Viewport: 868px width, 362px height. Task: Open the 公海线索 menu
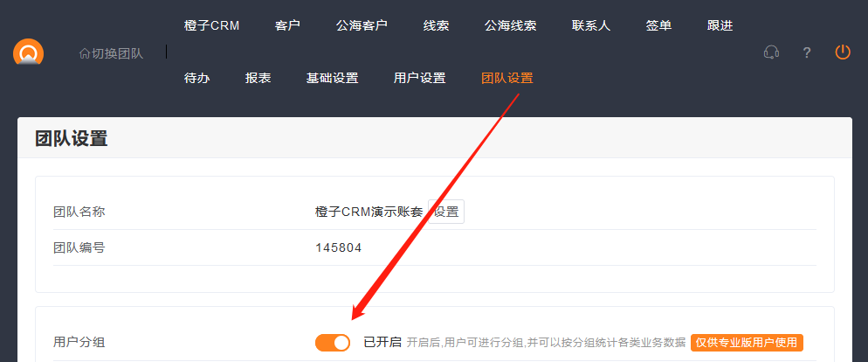coord(510,25)
